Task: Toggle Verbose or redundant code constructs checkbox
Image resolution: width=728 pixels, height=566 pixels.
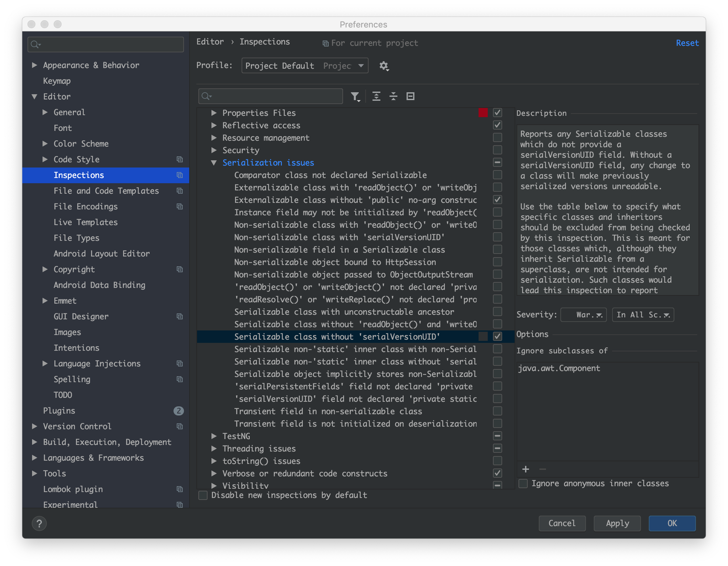Action: [497, 473]
